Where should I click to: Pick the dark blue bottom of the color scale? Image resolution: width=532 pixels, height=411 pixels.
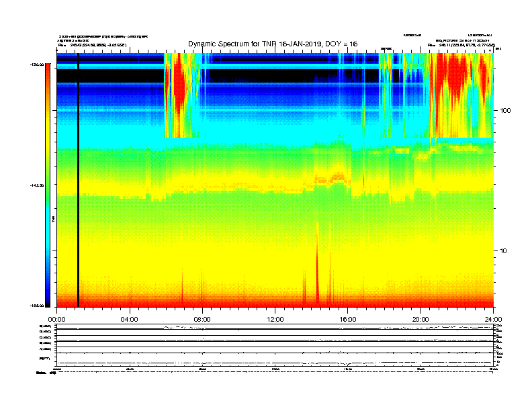(48, 298)
